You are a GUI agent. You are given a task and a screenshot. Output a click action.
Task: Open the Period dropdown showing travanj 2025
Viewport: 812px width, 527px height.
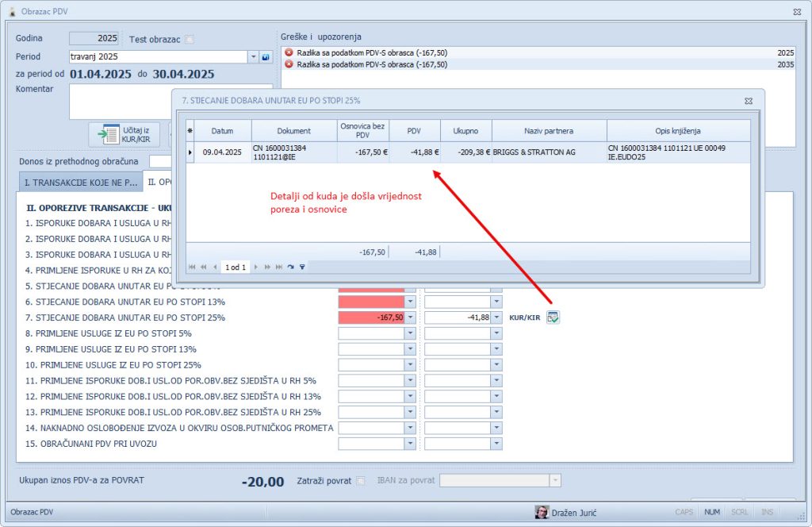(253, 57)
